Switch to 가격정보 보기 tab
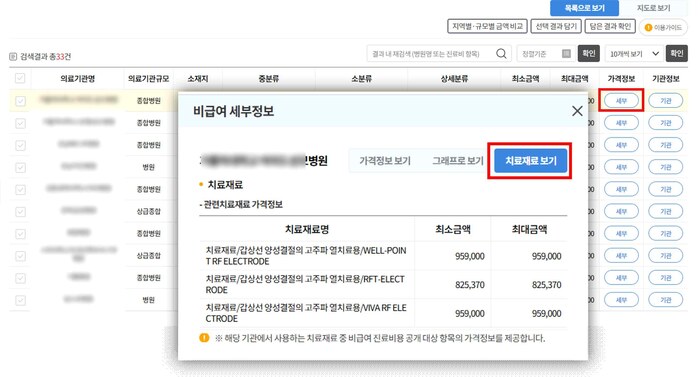The image size is (700, 377). [x=385, y=161]
